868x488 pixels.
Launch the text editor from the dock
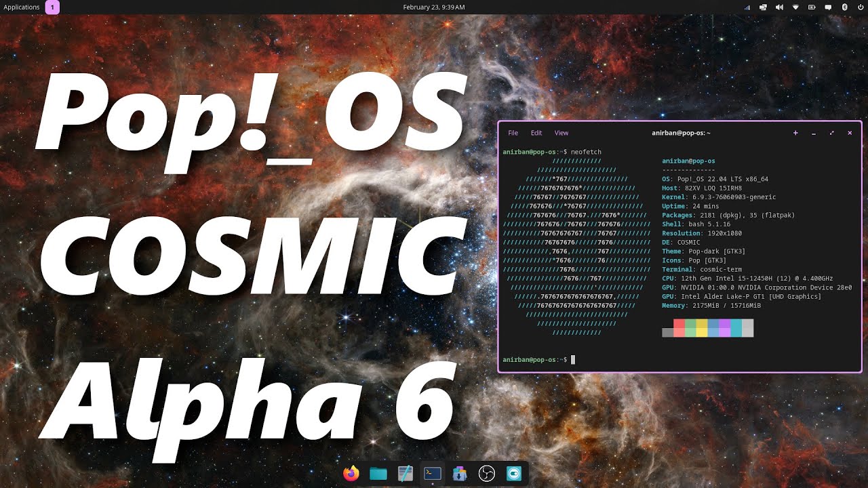click(406, 474)
